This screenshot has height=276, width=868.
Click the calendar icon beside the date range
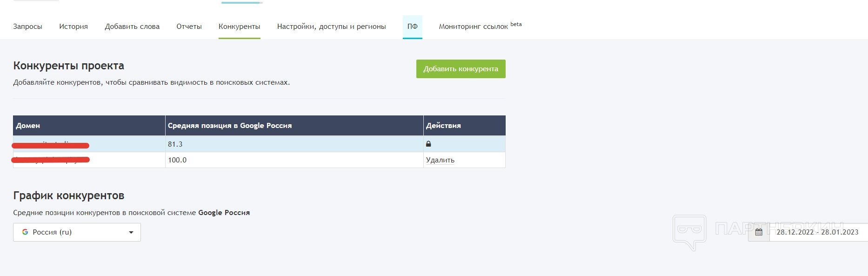coord(759,232)
